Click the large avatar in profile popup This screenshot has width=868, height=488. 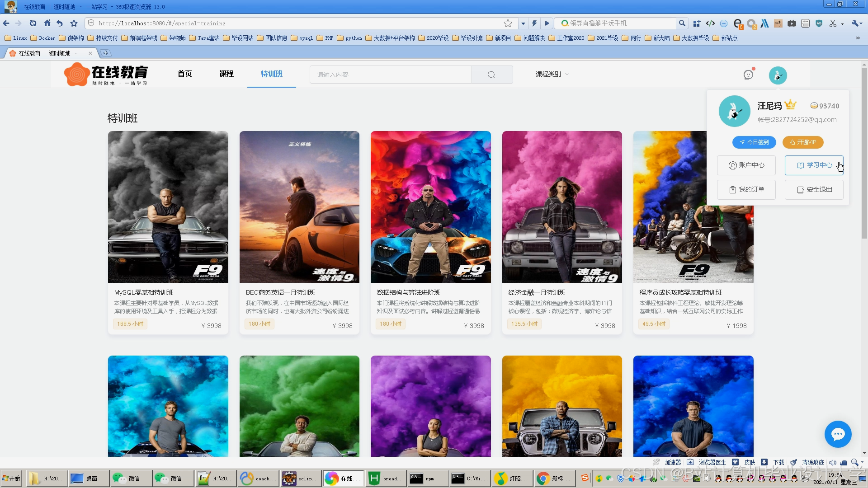tap(734, 111)
